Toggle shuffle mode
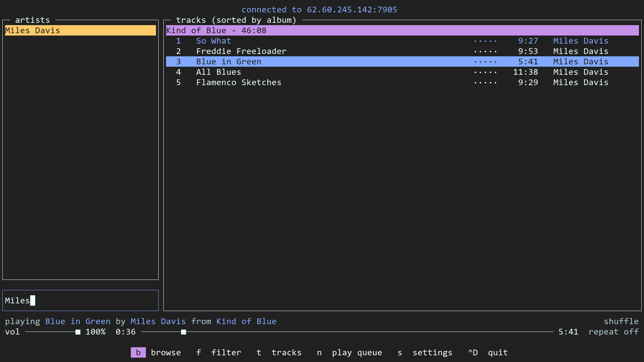Screen dimensions: 644x362 point(621,321)
